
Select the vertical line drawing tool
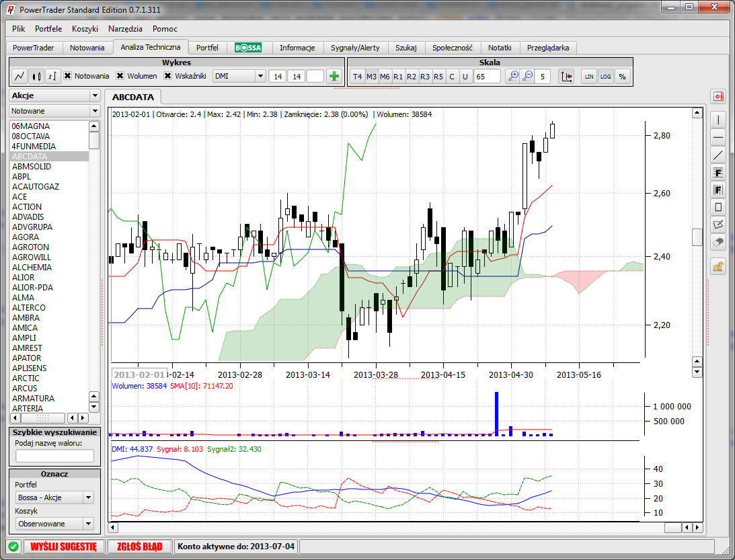click(x=718, y=120)
